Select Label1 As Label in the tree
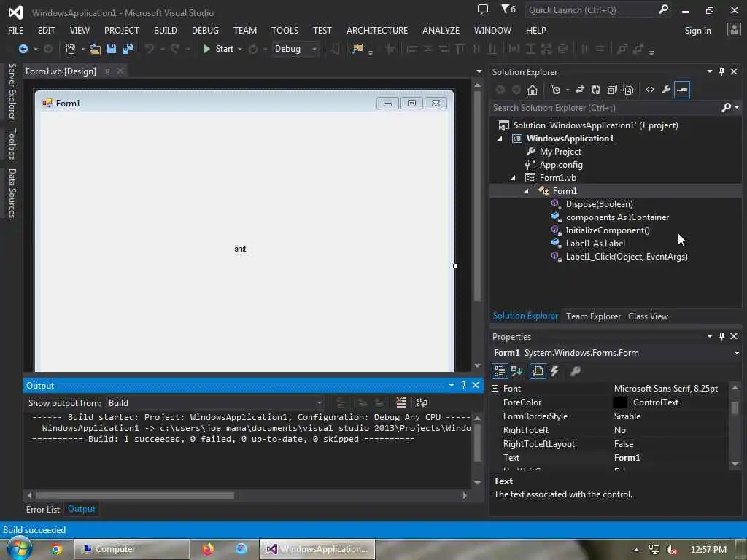The image size is (747, 560). [x=595, y=244]
